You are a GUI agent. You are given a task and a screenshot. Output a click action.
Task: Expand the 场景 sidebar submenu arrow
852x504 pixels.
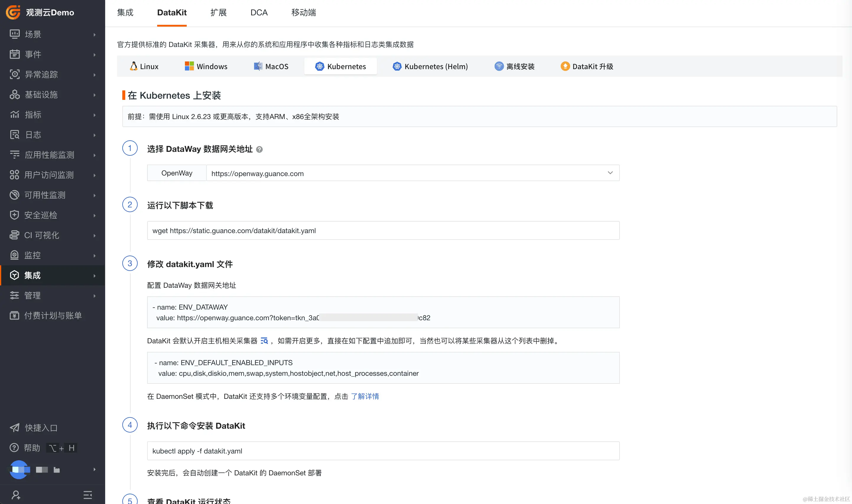[x=95, y=35]
